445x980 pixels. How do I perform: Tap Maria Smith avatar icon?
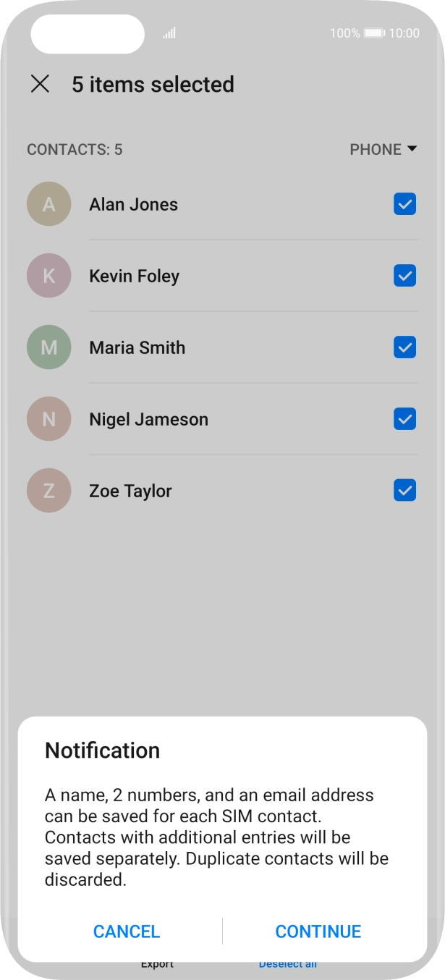48,347
